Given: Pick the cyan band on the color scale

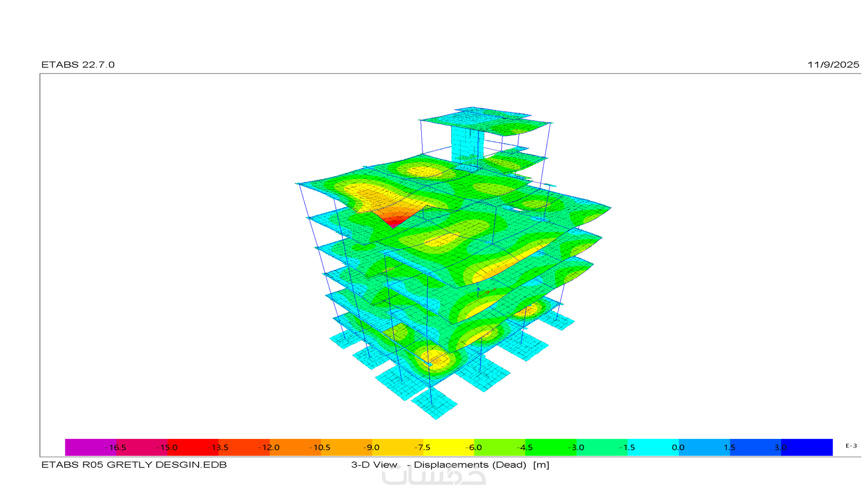Looking at the screenshot, I should click(653, 447).
